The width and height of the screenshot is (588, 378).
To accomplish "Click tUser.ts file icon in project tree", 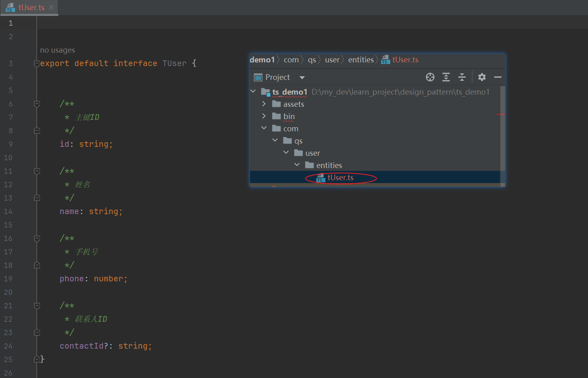I will (321, 178).
